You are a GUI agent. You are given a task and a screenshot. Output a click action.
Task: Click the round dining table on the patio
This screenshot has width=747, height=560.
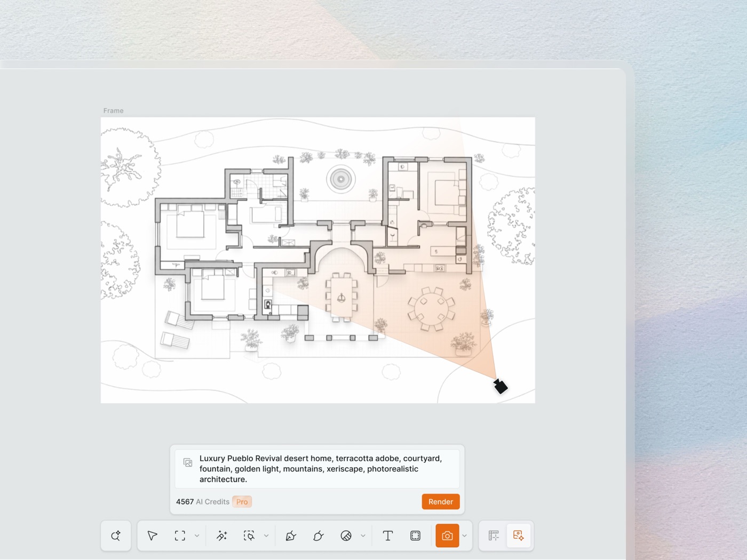coord(431,309)
